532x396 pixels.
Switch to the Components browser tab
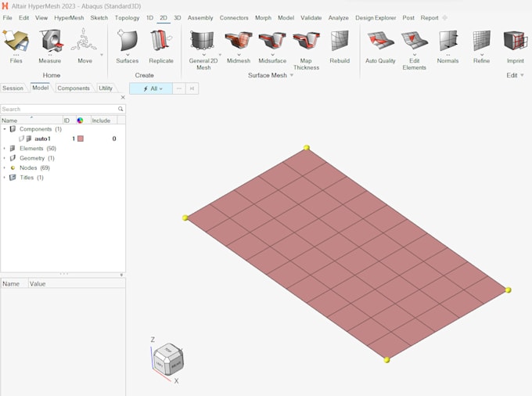point(74,88)
